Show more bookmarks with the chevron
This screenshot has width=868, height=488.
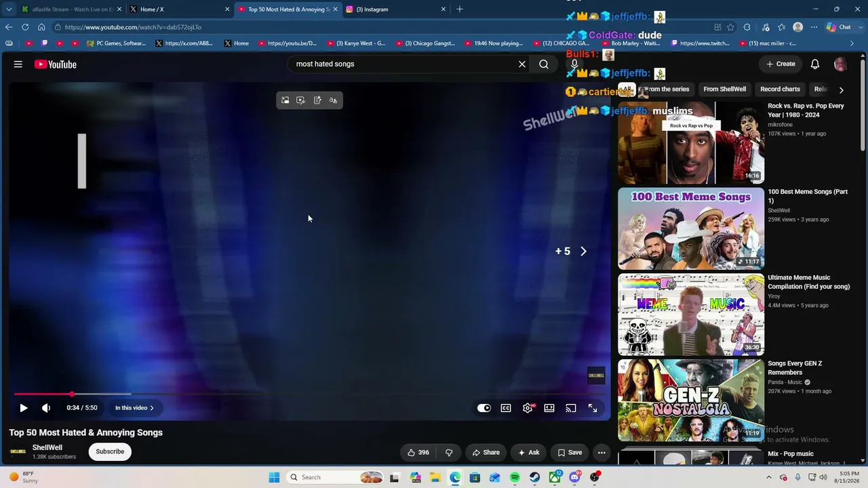[852, 43]
